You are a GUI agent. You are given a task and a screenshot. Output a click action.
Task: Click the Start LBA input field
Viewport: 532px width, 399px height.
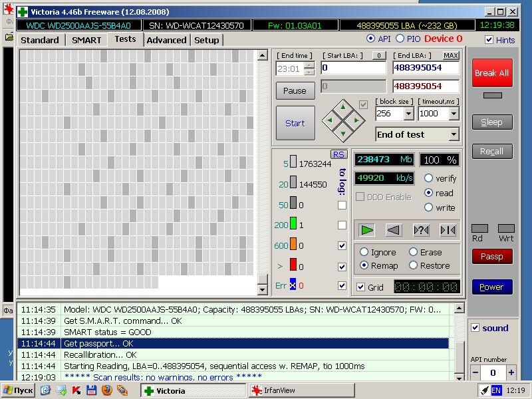pos(354,68)
